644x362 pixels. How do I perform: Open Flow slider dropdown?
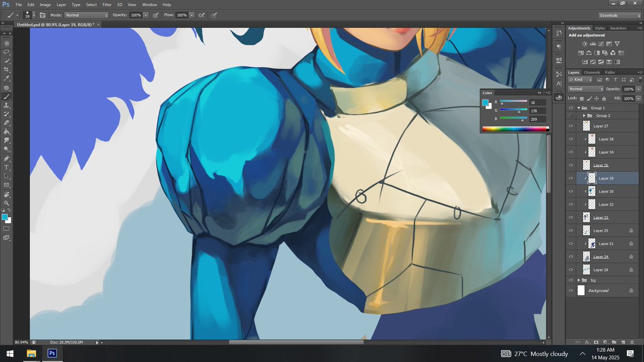tap(192, 15)
